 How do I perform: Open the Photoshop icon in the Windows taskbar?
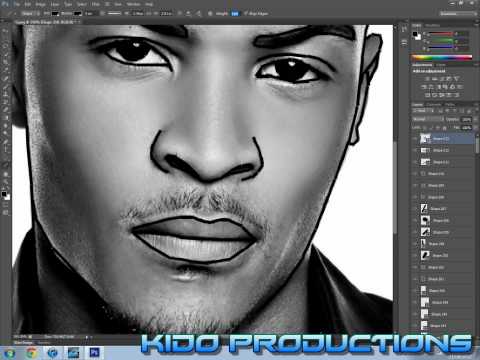click(x=95, y=352)
